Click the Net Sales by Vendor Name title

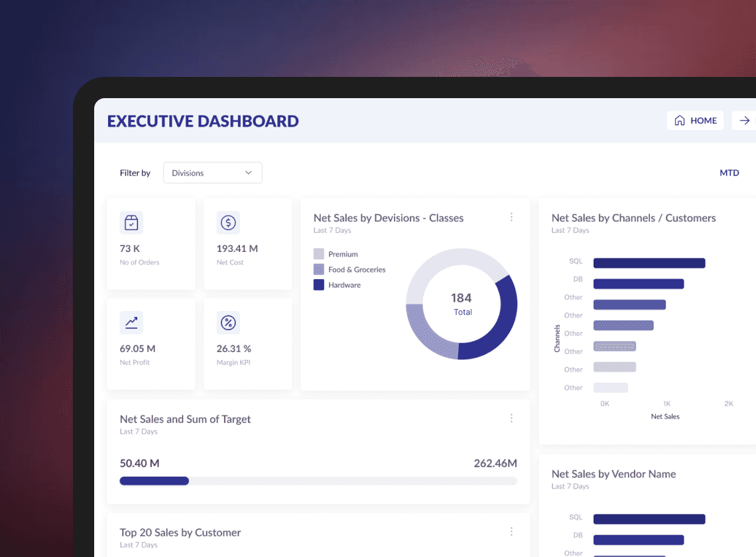click(x=613, y=474)
